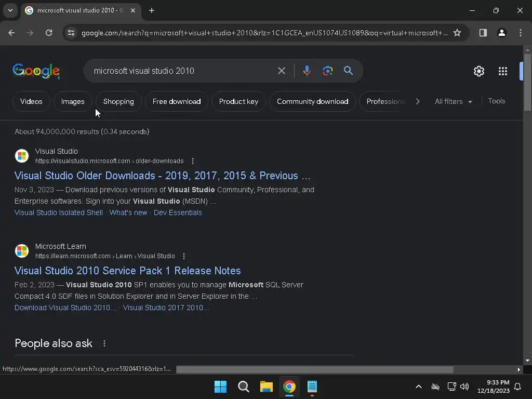The width and height of the screenshot is (532, 399).
Task: Show hidden system tray icons
Action: pyautogui.click(x=419, y=387)
